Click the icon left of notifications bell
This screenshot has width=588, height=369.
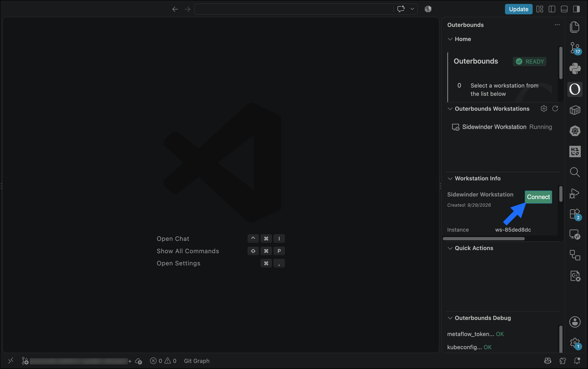point(562,361)
